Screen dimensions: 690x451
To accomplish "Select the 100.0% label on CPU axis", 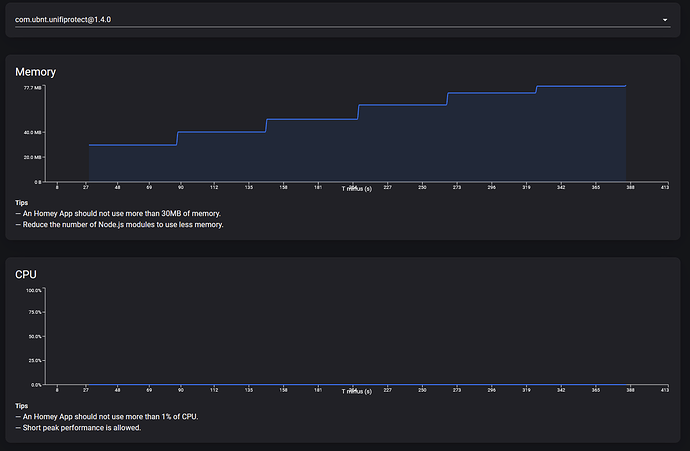I will tap(33, 290).
